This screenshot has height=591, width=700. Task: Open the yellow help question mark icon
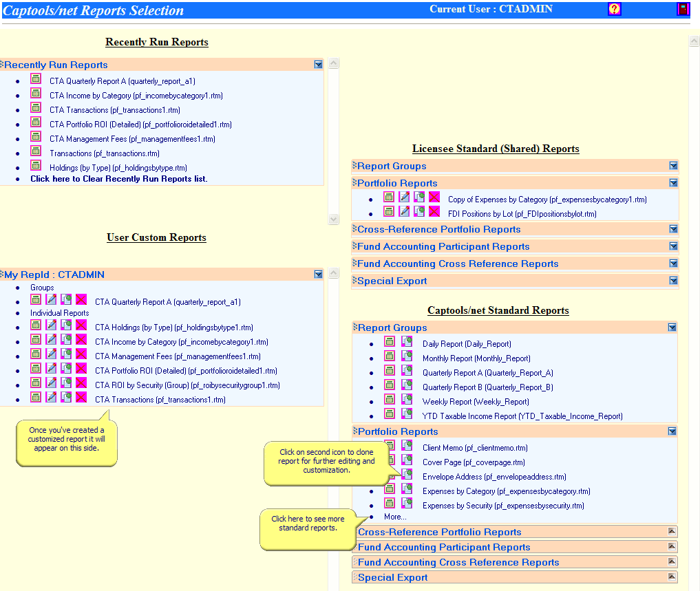[x=615, y=9]
